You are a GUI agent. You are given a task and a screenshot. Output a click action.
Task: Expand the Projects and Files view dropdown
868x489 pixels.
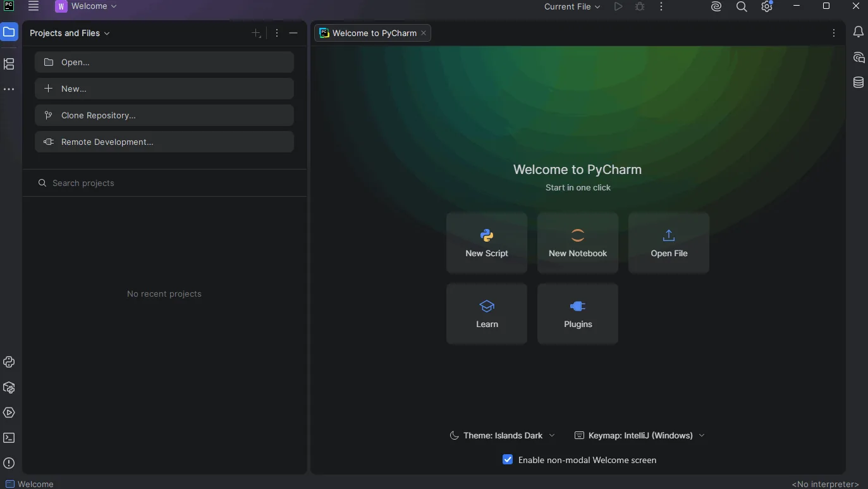(x=70, y=33)
